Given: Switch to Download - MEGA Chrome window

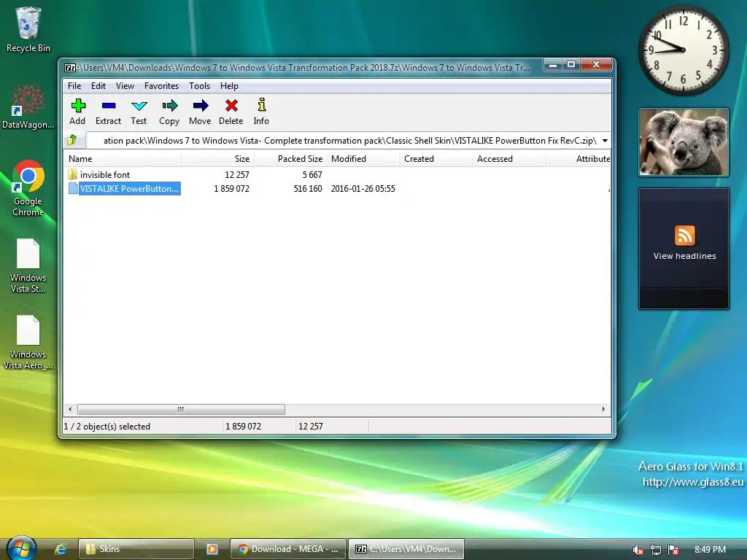Looking at the screenshot, I should click(287, 549).
